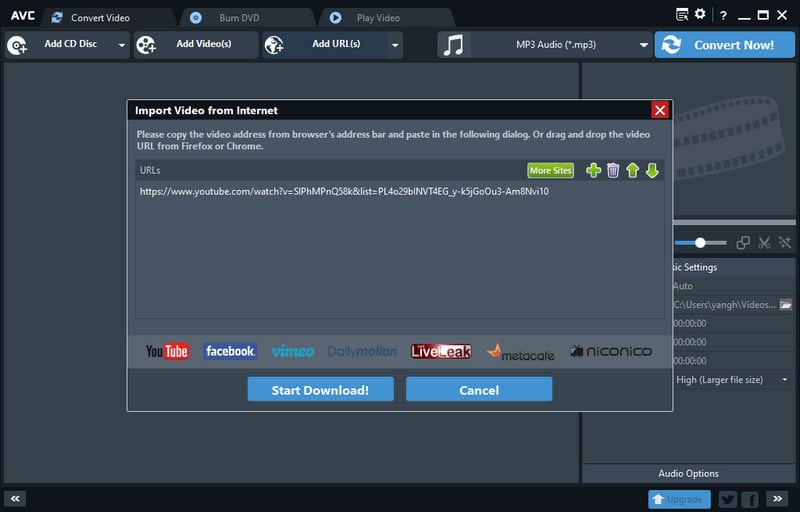Click the AVC logo
Image resolution: width=800 pixels, height=512 pixels.
click(x=23, y=16)
